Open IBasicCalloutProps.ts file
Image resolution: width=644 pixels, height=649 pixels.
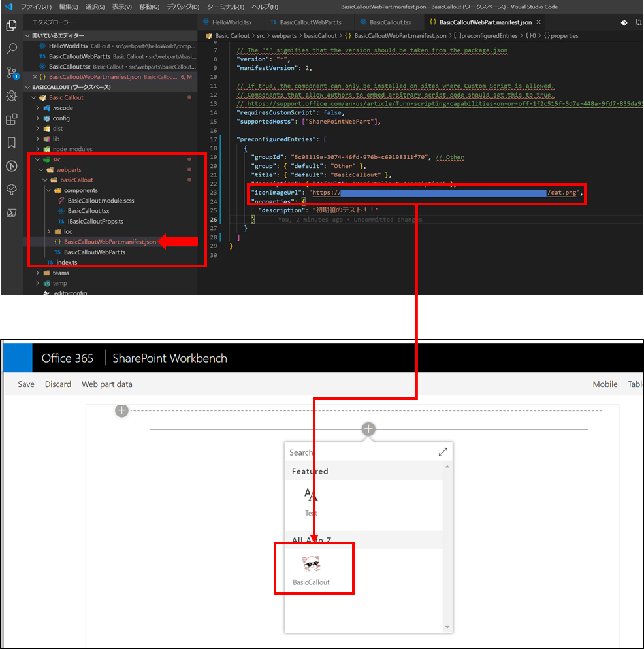click(x=95, y=222)
